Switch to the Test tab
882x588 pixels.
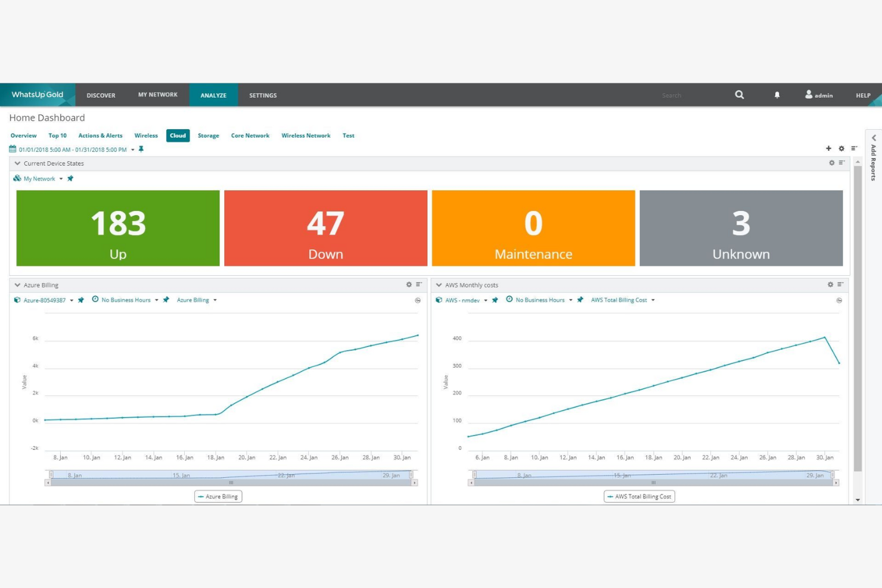(348, 135)
